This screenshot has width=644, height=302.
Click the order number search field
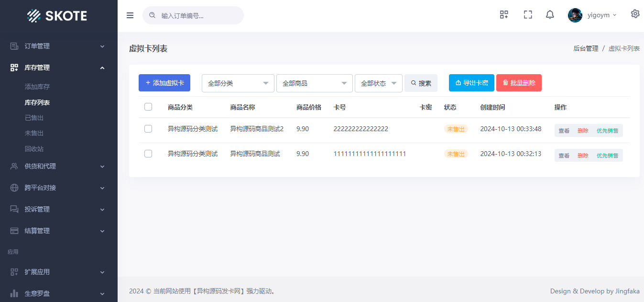(x=198, y=15)
